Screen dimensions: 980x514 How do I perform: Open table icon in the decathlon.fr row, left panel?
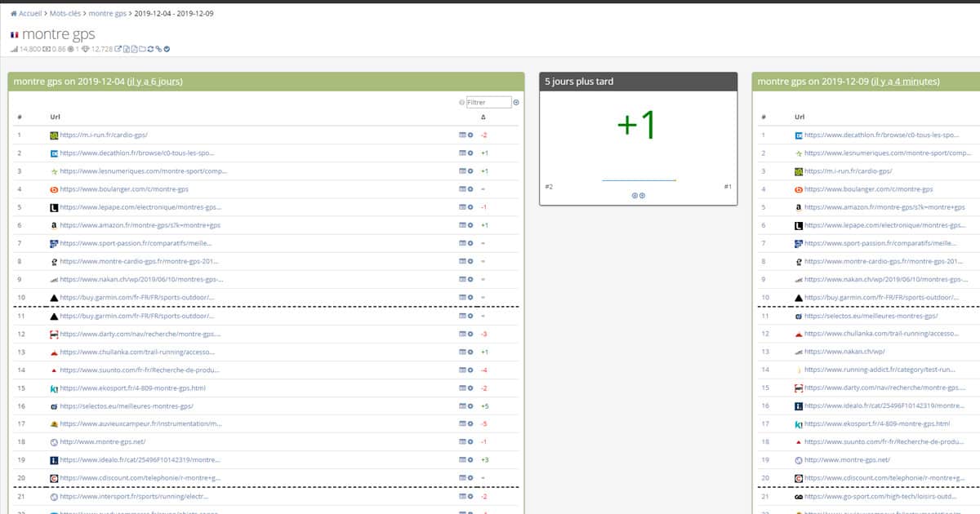[461, 153]
